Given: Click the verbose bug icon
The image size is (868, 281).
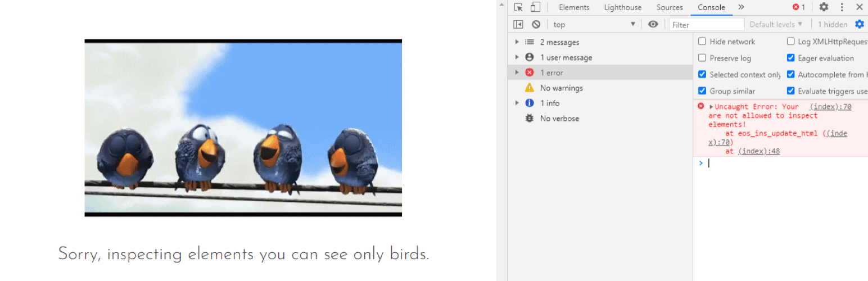Looking at the screenshot, I should [529, 118].
